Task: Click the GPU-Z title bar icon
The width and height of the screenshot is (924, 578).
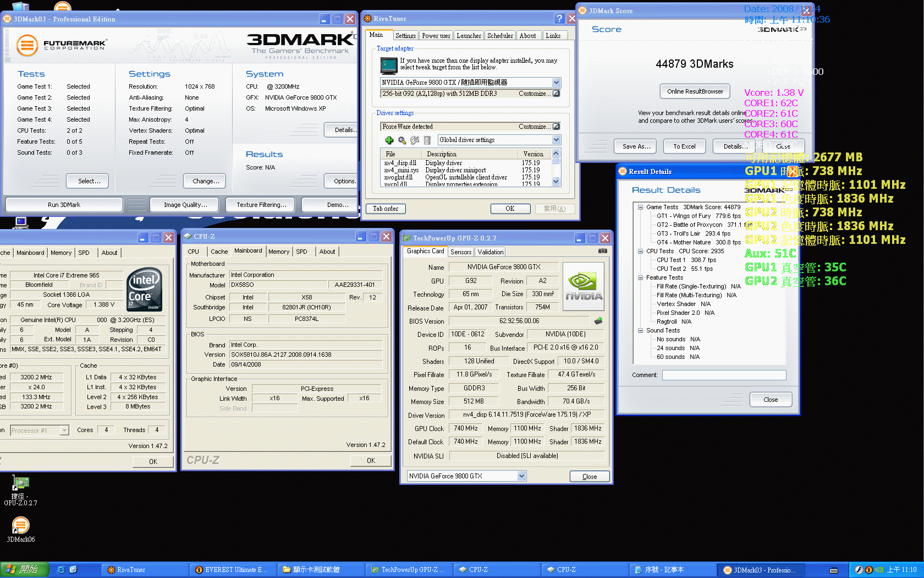Action: coord(407,238)
